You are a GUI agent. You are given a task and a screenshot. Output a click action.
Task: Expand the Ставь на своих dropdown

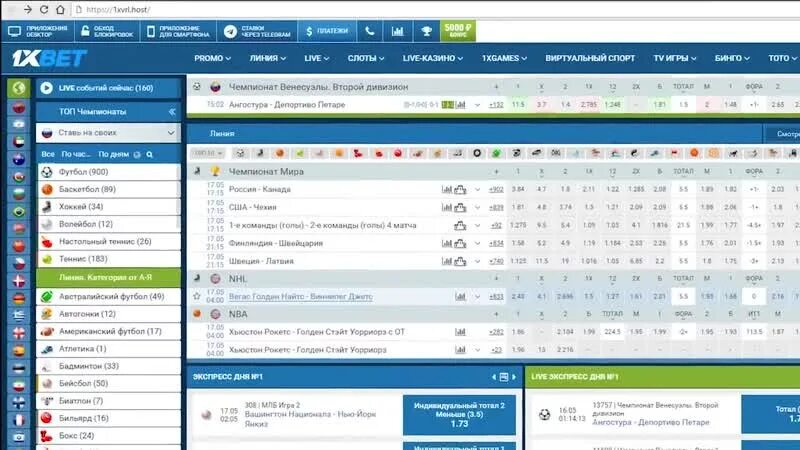click(x=109, y=133)
